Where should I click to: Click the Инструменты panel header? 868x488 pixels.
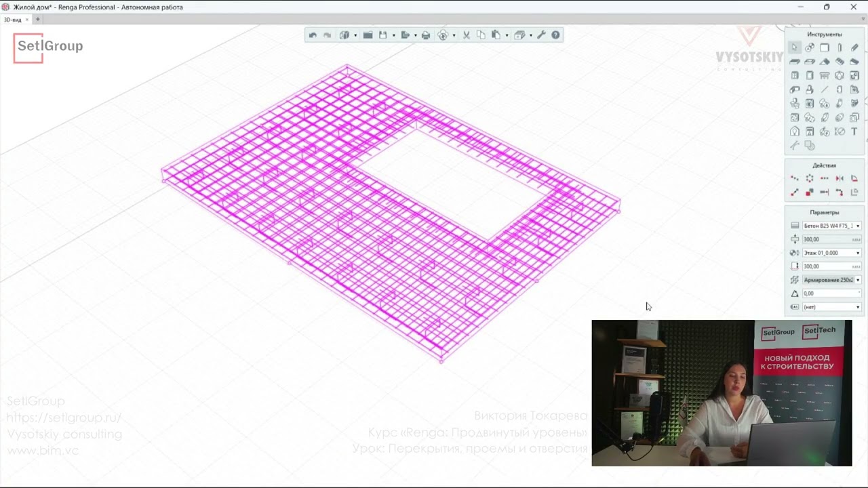tap(825, 34)
